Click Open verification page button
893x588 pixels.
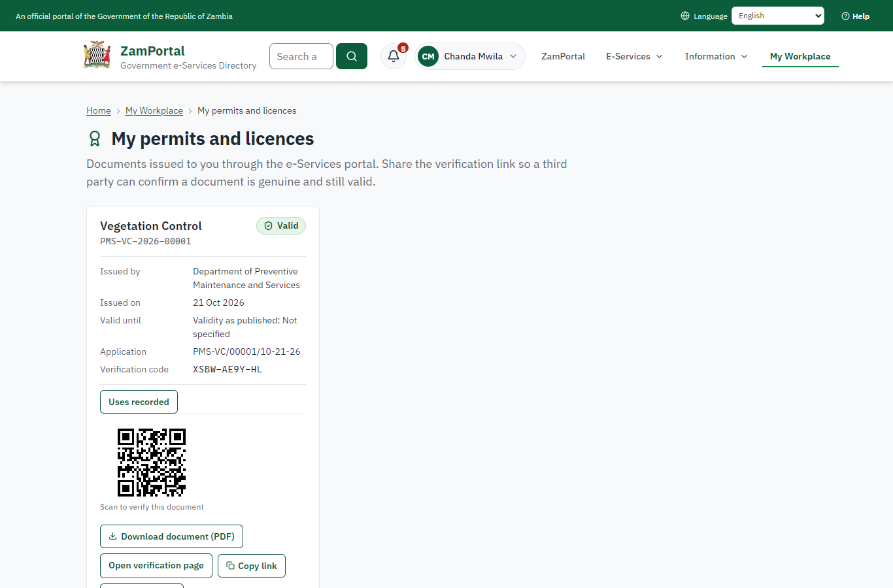[156, 566]
